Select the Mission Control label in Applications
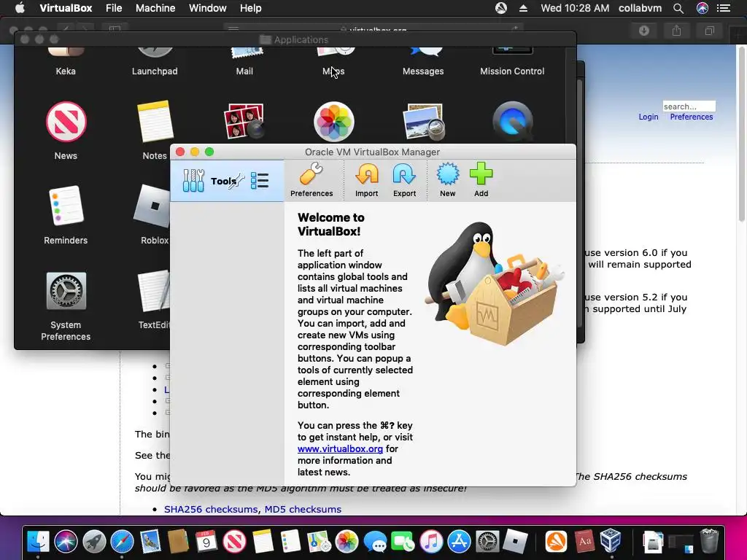This screenshot has width=747, height=560. point(512,71)
